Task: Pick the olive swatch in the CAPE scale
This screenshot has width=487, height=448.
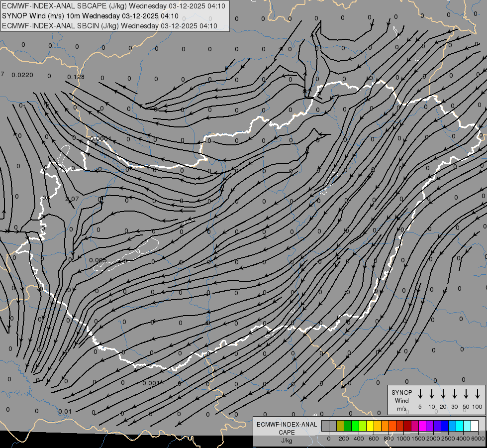Action: coord(340,426)
